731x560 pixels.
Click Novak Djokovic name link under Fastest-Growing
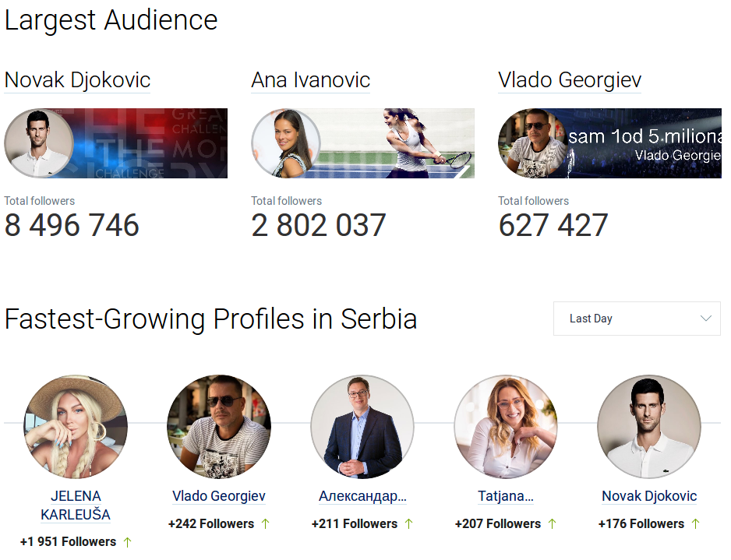649,496
